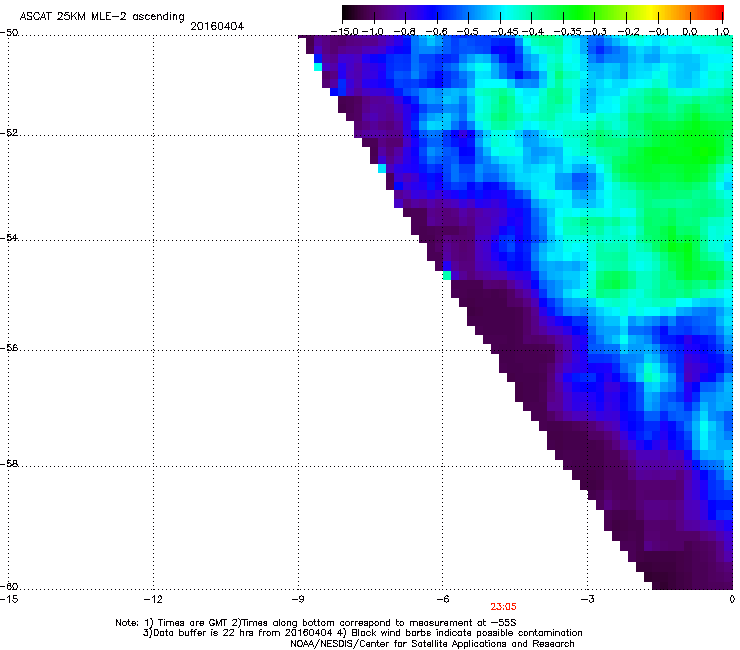The image size is (740, 650).
Task: Click the colorbar label '-0.8'
Action: point(404,31)
